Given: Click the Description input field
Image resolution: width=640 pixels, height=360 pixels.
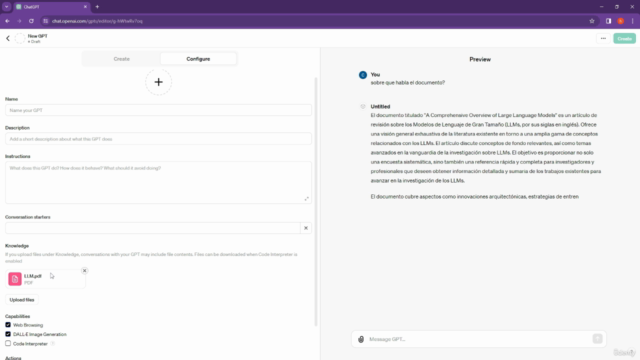Looking at the screenshot, I should click(x=158, y=139).
